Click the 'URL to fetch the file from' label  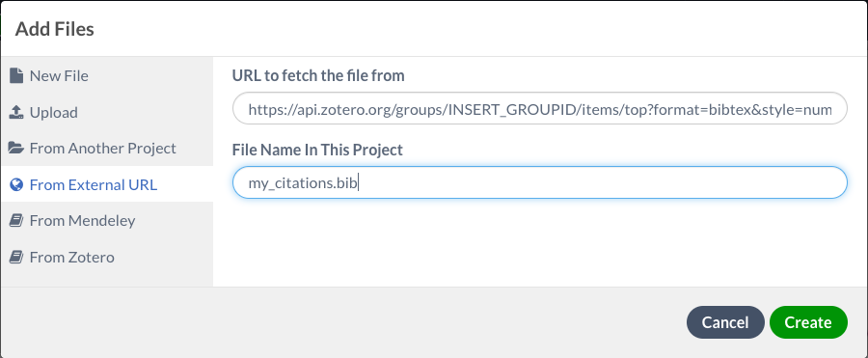coord(318,75)
